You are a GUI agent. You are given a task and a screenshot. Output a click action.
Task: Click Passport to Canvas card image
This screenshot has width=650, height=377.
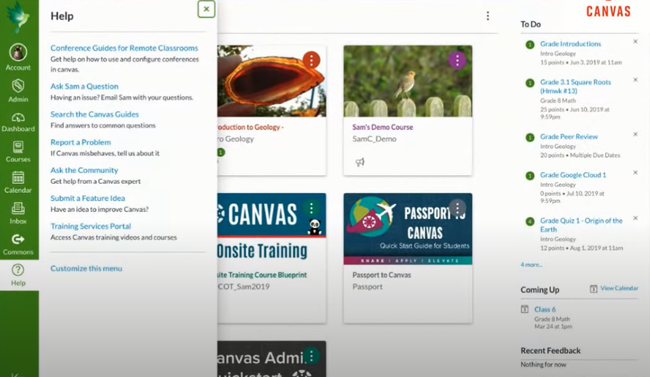407,229
